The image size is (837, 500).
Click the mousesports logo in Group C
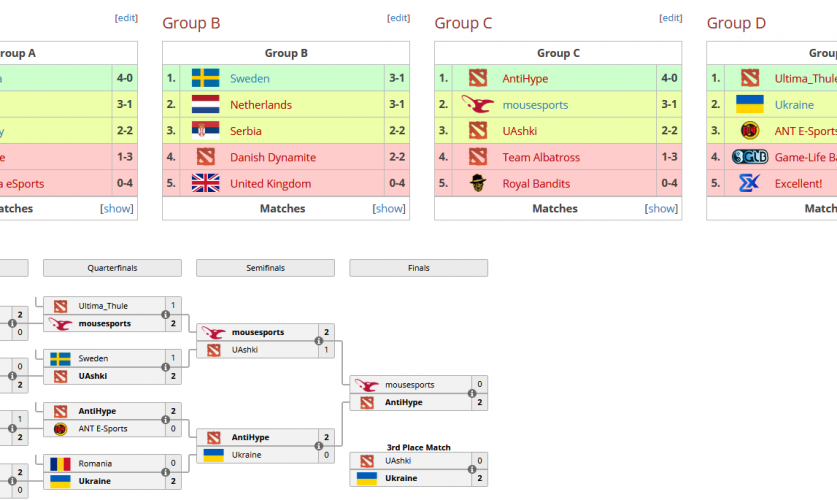click(x=477, y=104)
